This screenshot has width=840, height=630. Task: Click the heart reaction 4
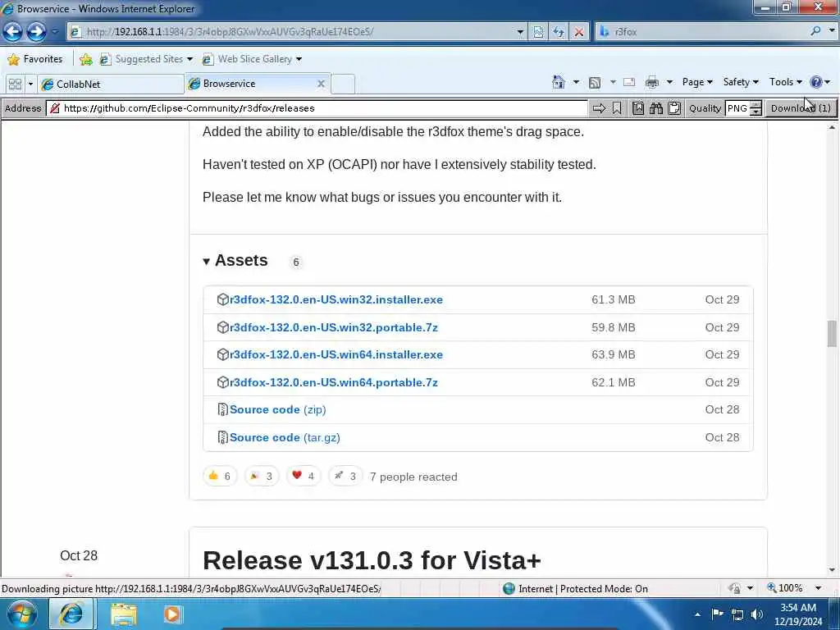pyautogui.click(x=304, y=477)
